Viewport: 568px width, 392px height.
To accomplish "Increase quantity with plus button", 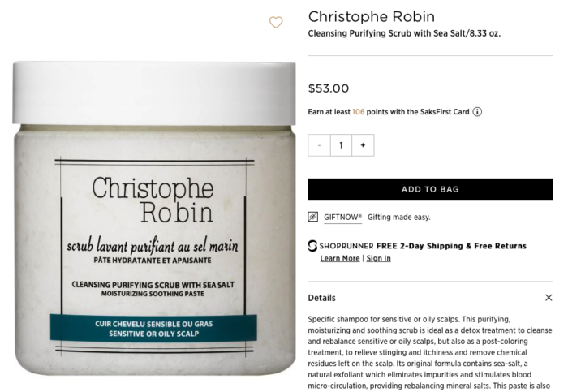I will pyautogui.click(x=363, y=145).
